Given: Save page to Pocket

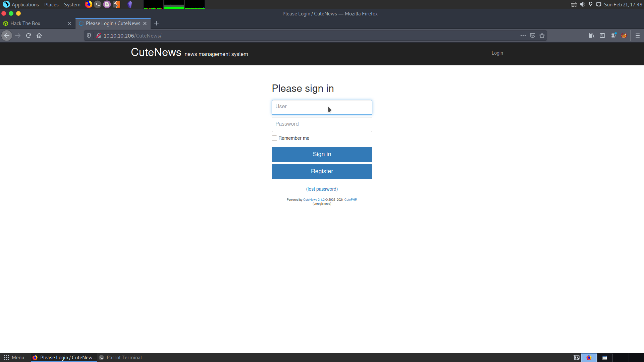Looking at the screenshot, I should [533, 36].
